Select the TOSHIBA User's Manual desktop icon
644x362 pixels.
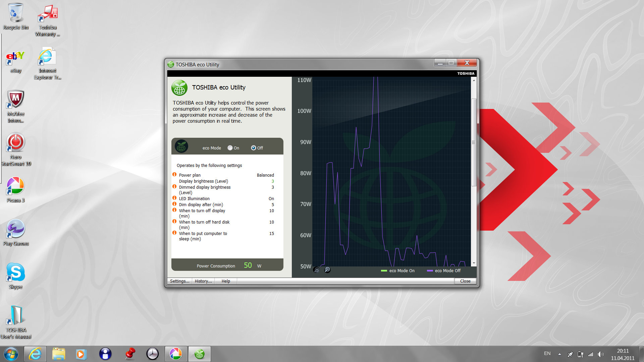tap(15, 322)
